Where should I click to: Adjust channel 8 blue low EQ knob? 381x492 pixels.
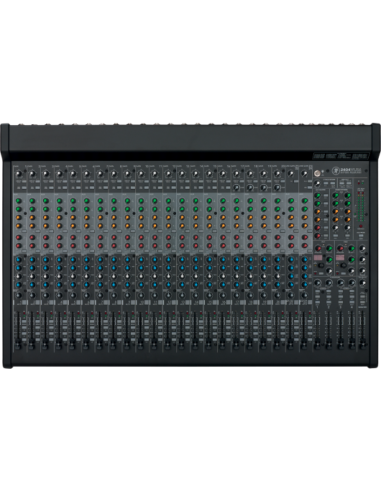114,285
